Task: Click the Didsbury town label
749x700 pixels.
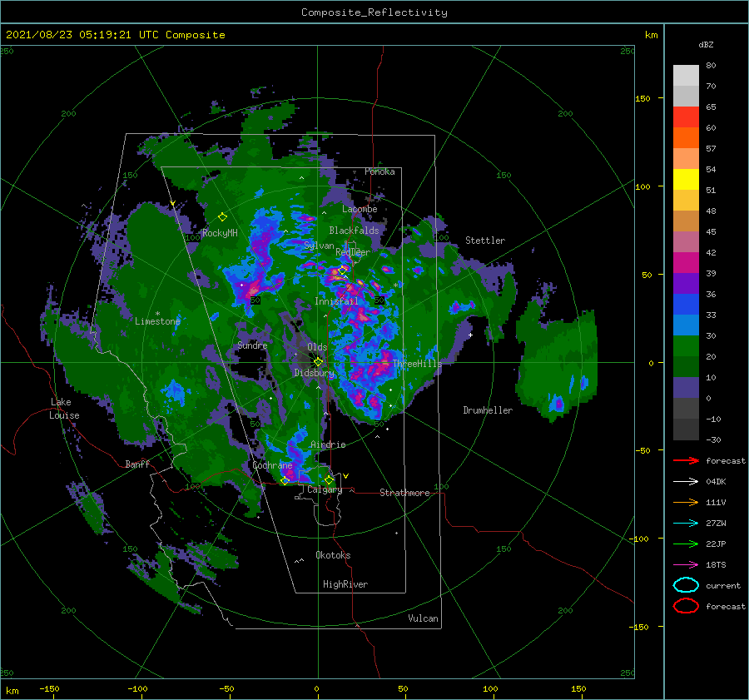Action: [314, 373]
